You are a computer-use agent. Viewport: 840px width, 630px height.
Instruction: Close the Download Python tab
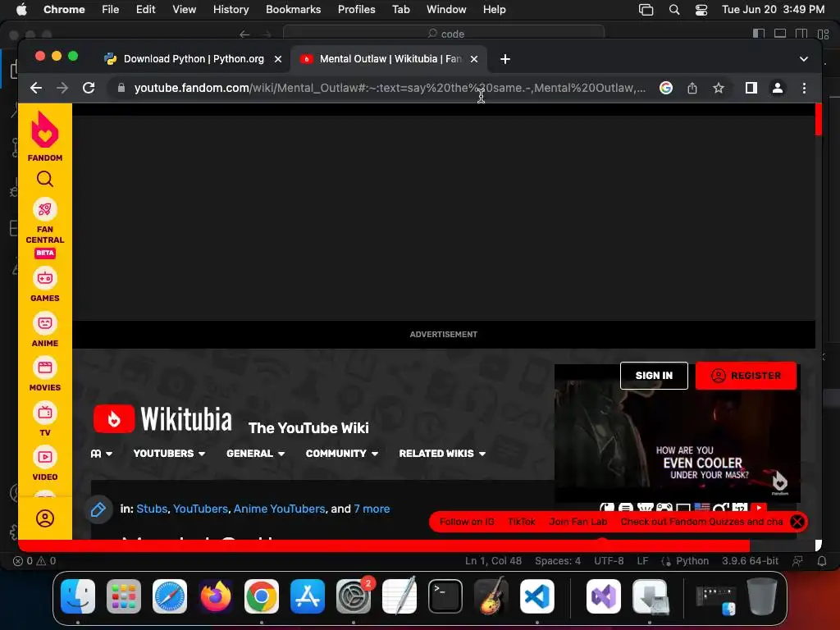point(278,59)
